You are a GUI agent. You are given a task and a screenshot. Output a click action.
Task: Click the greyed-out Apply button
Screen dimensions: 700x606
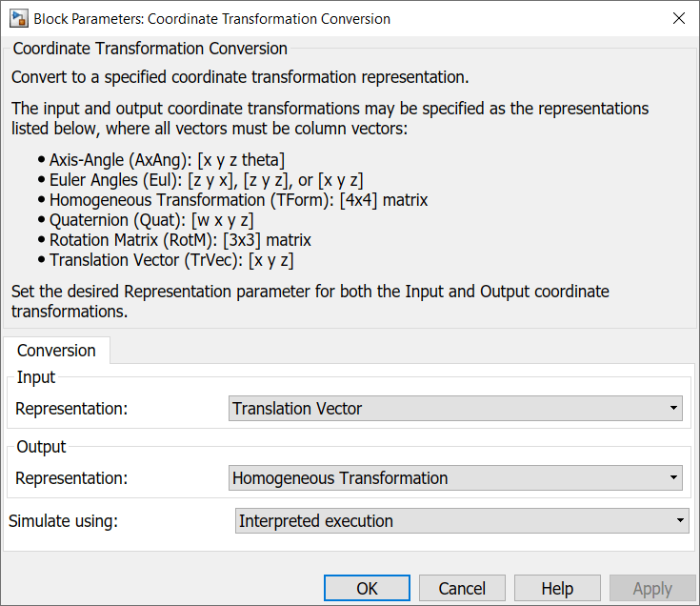point(652,589)
